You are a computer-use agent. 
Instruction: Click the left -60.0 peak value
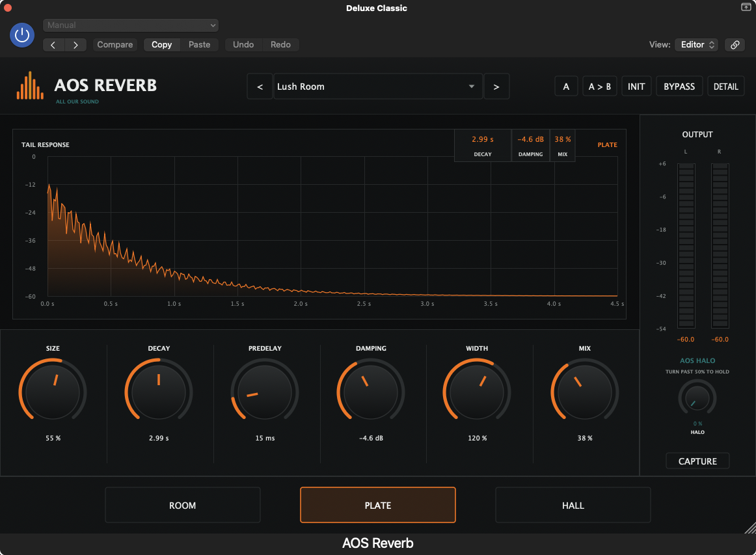click(686, 340)
